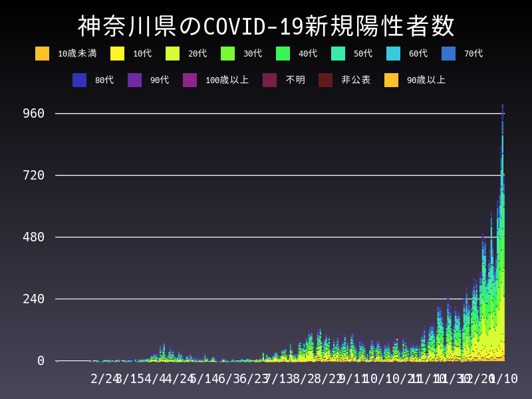Click the cyan 60代 legend swatch

tap(393, 53)
